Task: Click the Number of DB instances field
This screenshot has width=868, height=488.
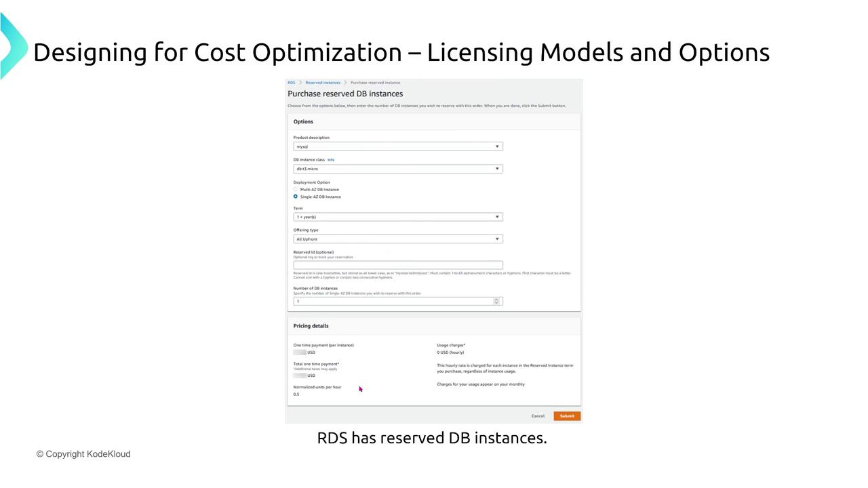Action: coord(398,301)
